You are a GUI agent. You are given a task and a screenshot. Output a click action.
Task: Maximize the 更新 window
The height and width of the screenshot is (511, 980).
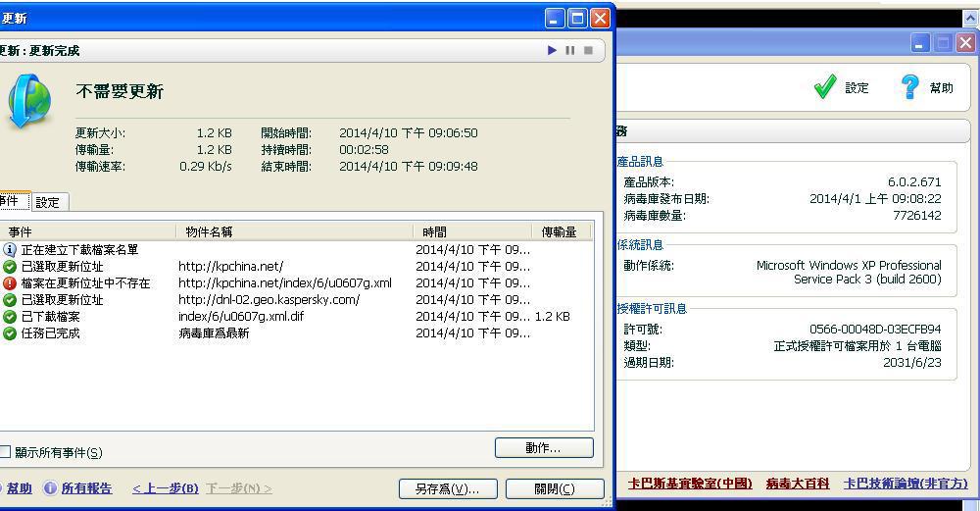tap(577, 18)
